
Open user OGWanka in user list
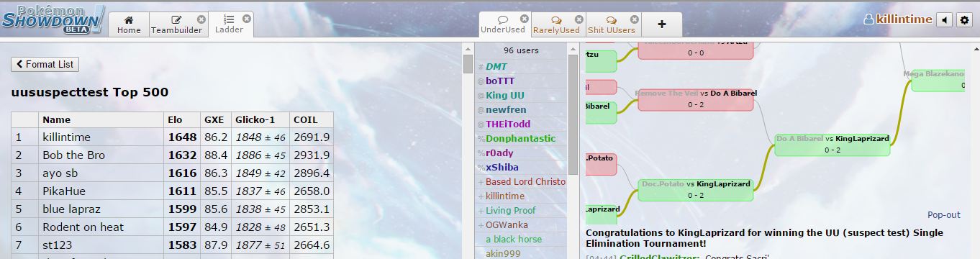[x=521, y=224]
